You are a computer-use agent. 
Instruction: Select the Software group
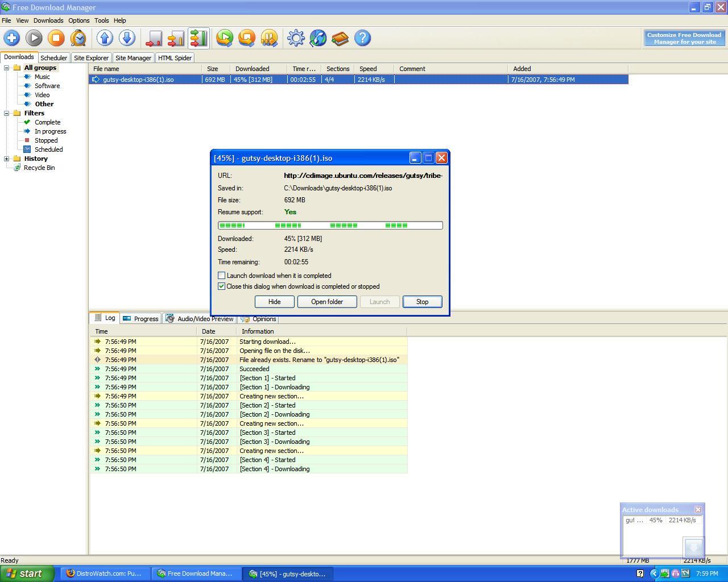click(x=47, y=86)
